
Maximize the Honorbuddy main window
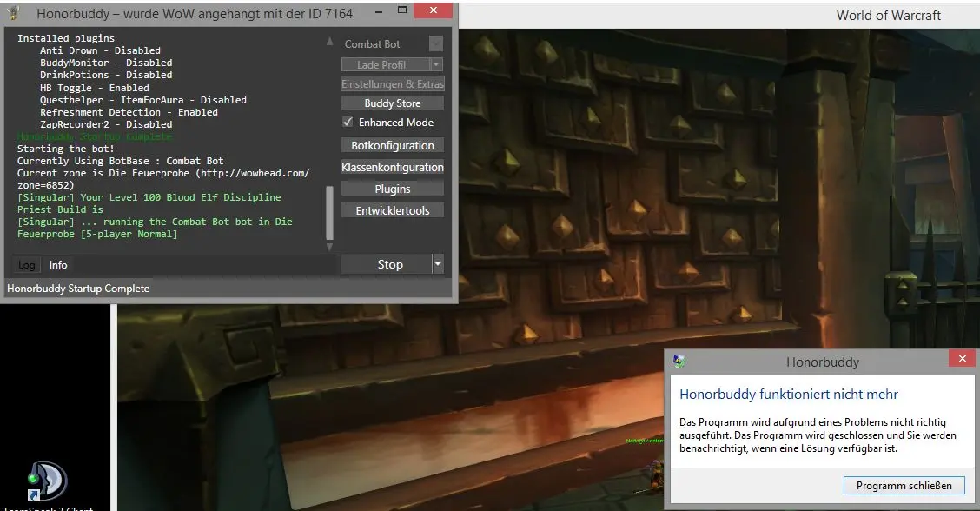(x=402, y=10)
